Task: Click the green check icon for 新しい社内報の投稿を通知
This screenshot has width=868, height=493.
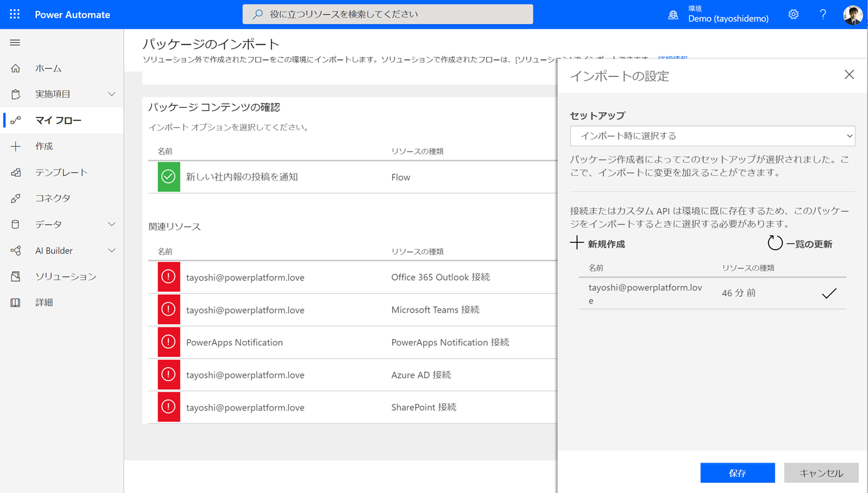Action: point(169,177)
